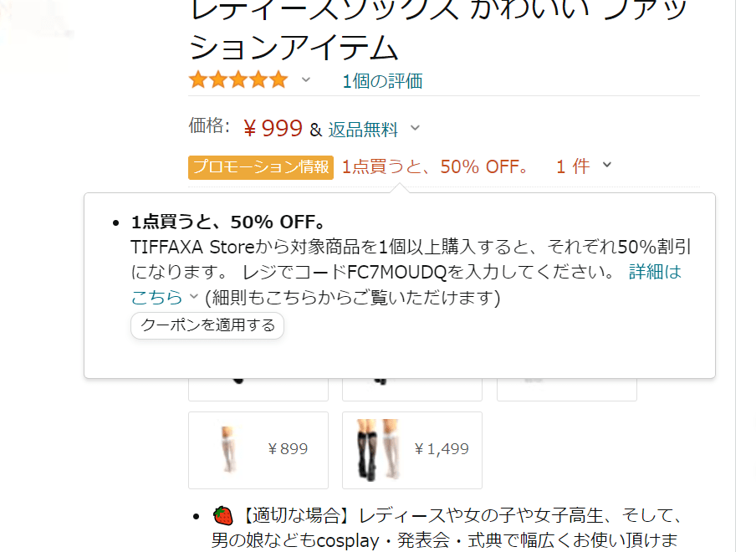Expand the chevron after こちら

[194, 296]
